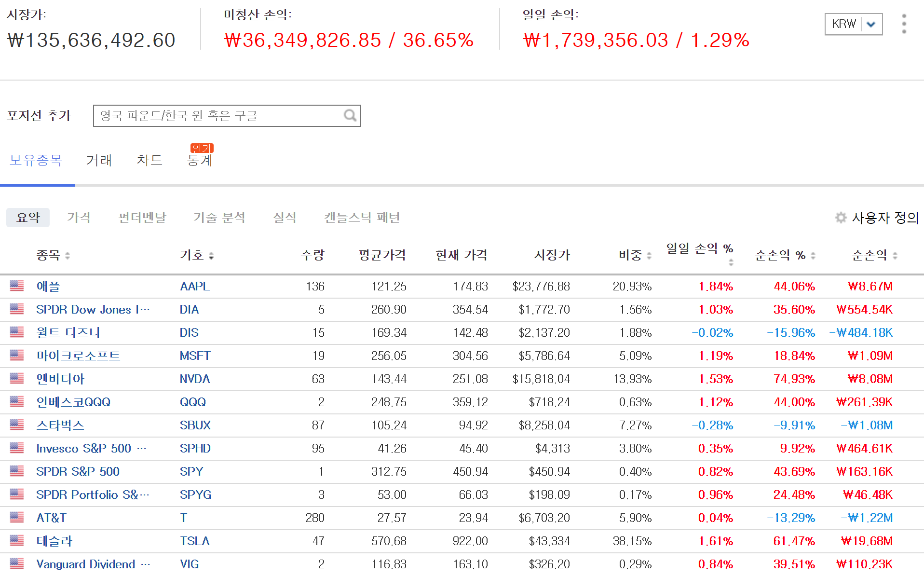Select the 캔들스틱 패턴 view tab

[362, 218]
